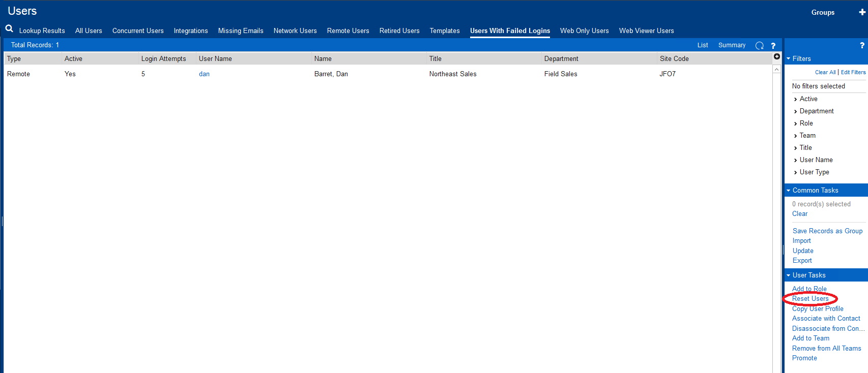Click the Reset Users link
The width and height of the screenshot is (868, 373).
coord(811,299)
